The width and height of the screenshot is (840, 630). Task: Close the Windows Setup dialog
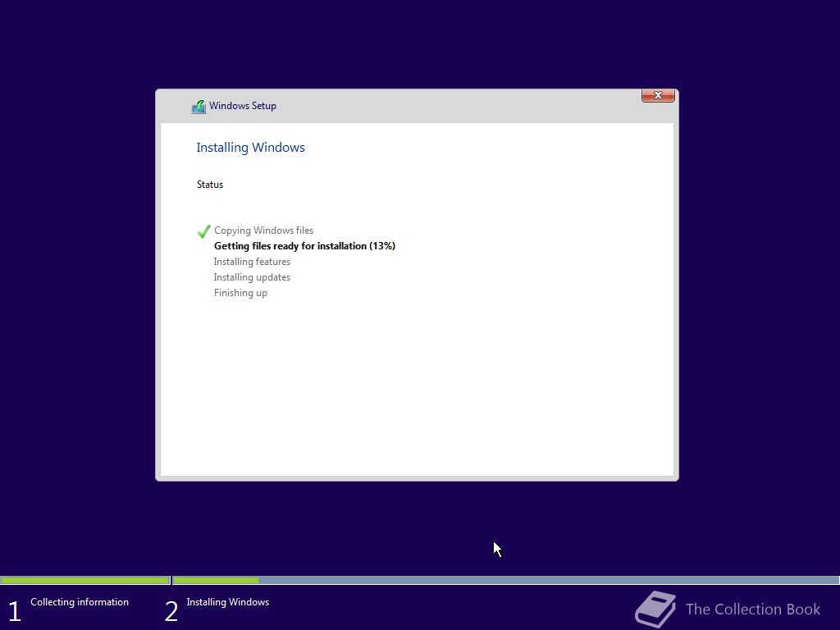658,95
